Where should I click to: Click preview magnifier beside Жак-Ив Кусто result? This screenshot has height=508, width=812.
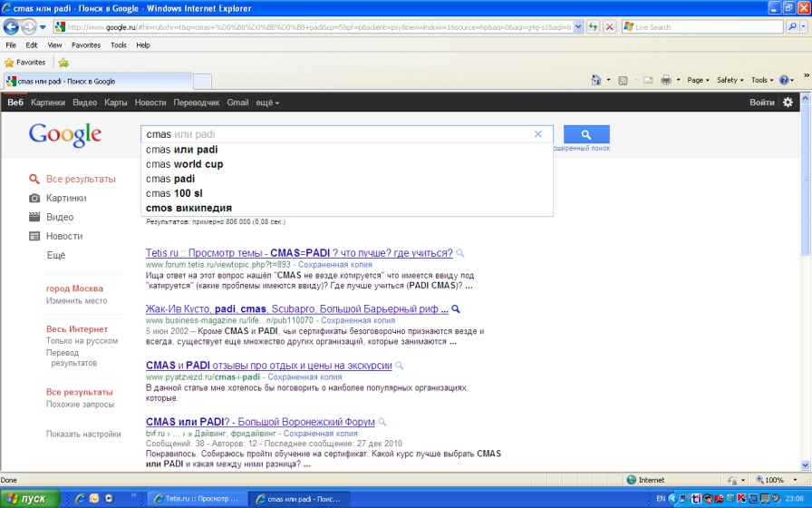click(456, 309)
